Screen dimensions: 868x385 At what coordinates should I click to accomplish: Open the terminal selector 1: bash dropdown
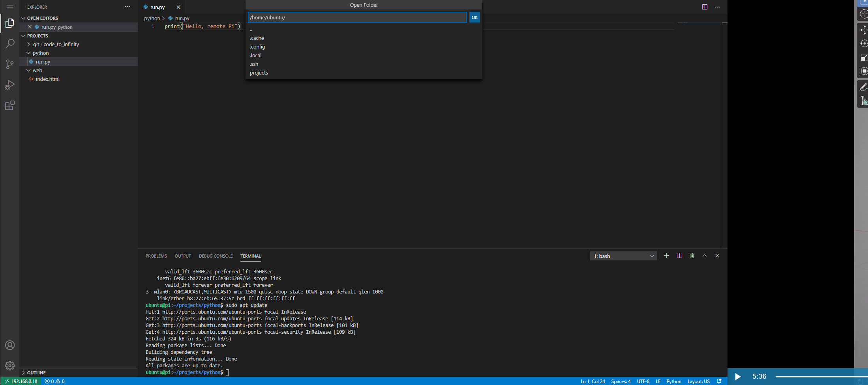624,256
